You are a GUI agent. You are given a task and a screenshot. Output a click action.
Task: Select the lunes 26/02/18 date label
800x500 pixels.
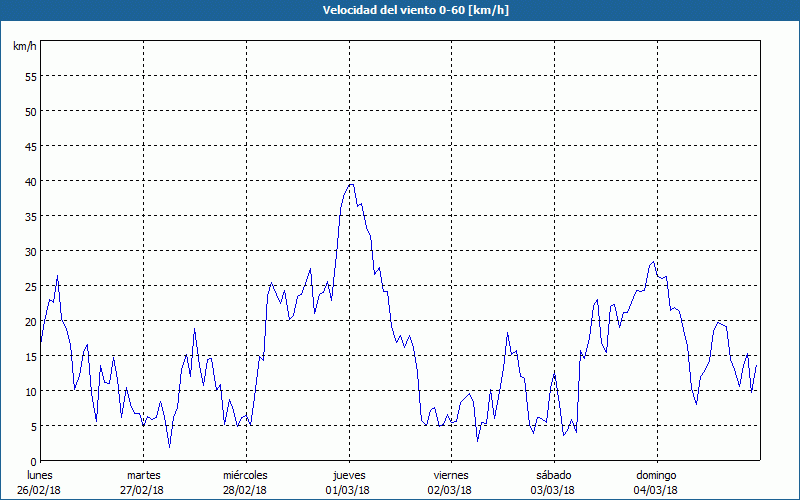[40, 482]
